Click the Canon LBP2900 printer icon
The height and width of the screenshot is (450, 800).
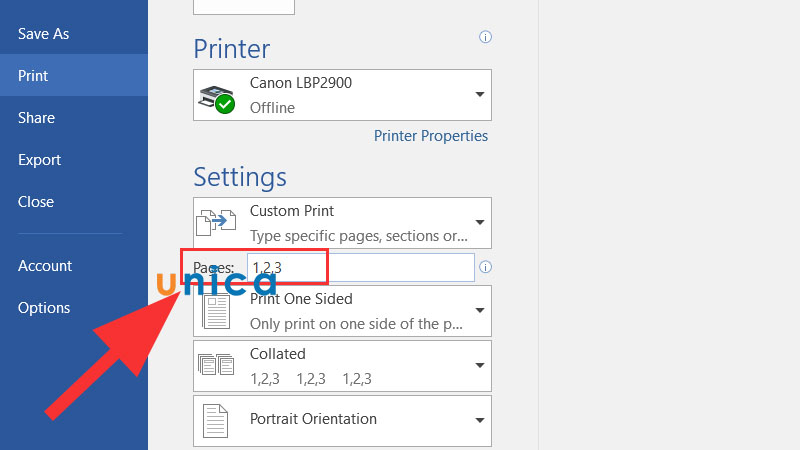tap(218, 97)
